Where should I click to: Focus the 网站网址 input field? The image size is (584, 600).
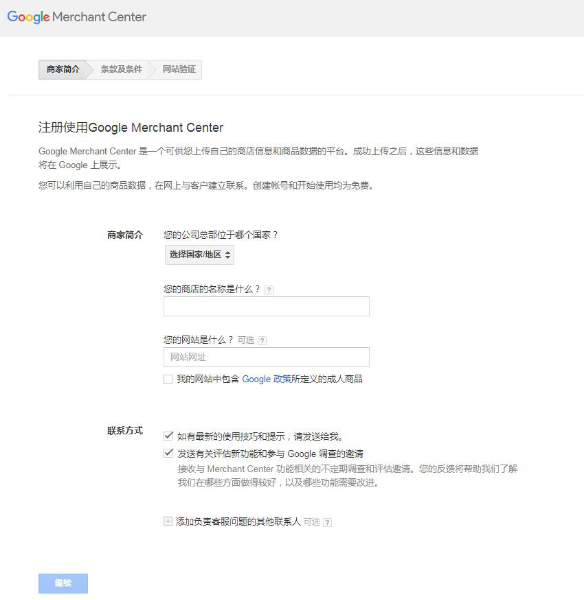click(266, 357)
